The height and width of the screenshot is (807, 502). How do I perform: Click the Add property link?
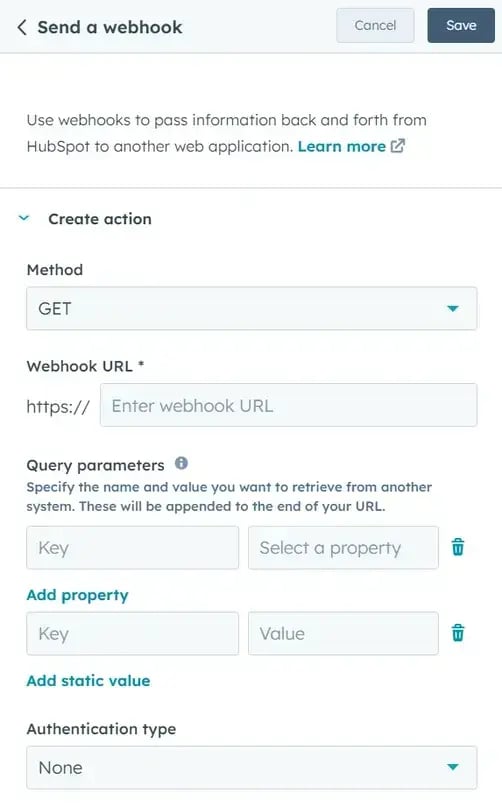click(x=77, y=595)
